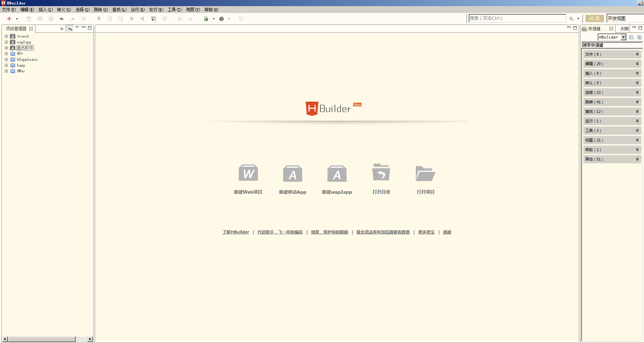Click the 问答 button
The height and width of the screenshot is (343, 644).
[x=595, y=18]
